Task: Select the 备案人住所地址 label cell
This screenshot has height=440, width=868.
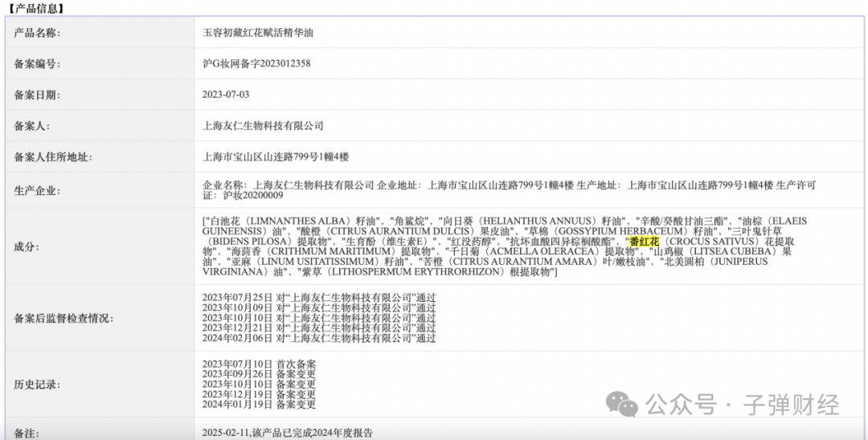Action: click(100, 157)
